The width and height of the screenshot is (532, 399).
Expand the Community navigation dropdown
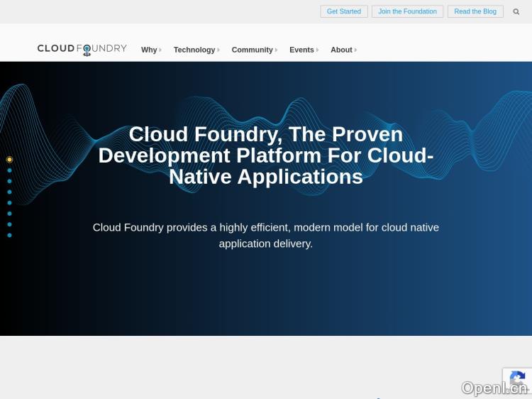point(254,50)
